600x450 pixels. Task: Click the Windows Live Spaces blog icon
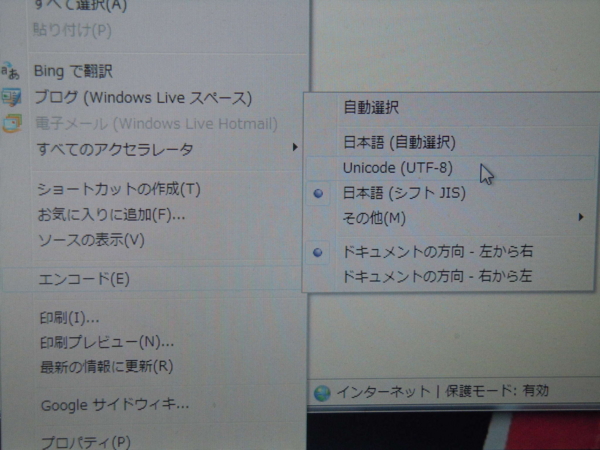click(11, 97)
